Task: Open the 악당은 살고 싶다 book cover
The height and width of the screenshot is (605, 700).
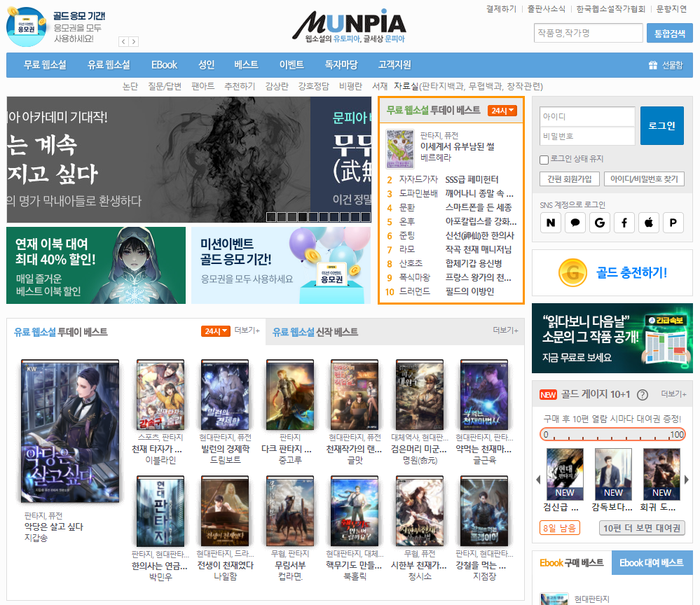Action: [x=70, y=431]
